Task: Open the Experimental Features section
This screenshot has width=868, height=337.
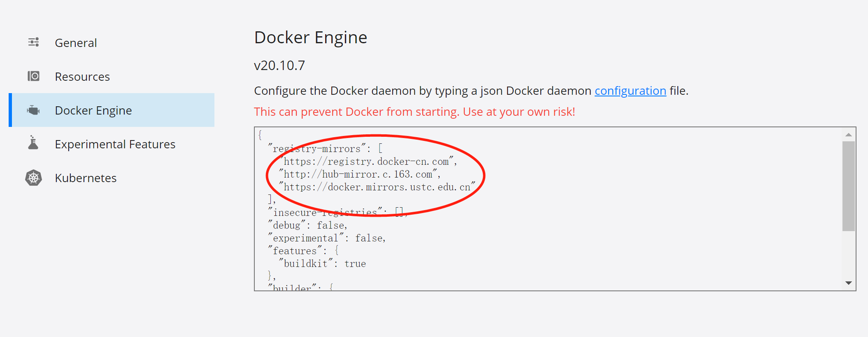Action: pyautogui.click(x=115, y=143)
